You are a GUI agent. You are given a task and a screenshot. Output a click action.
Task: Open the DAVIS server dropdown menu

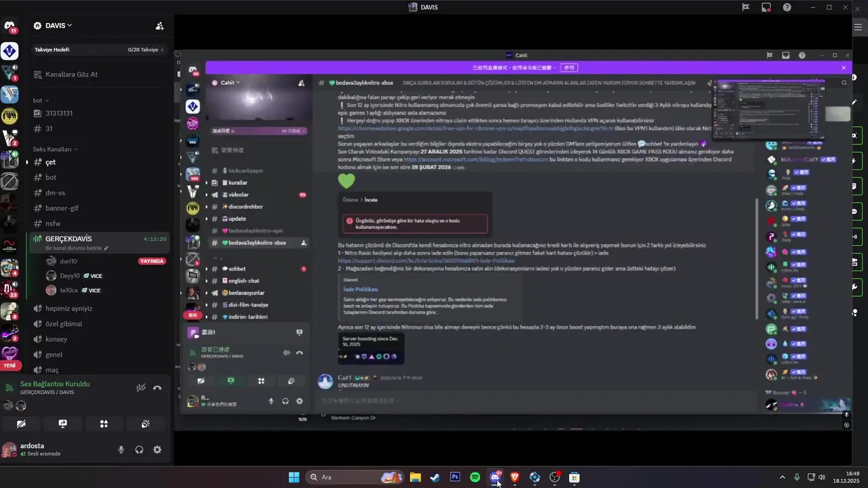point(58,26)
